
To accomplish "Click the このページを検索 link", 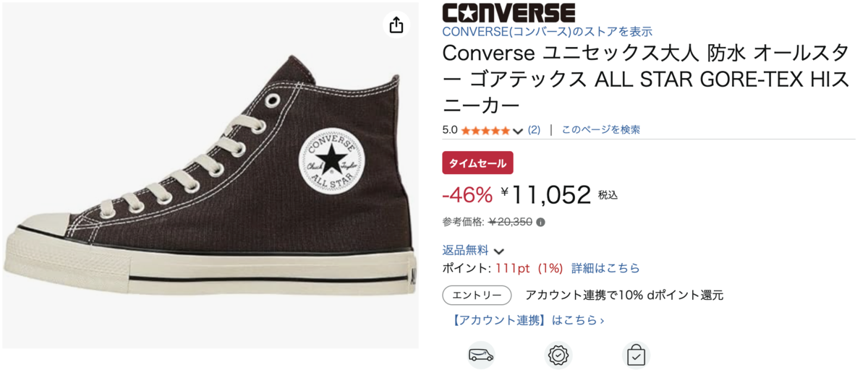I will coord(600,129).
